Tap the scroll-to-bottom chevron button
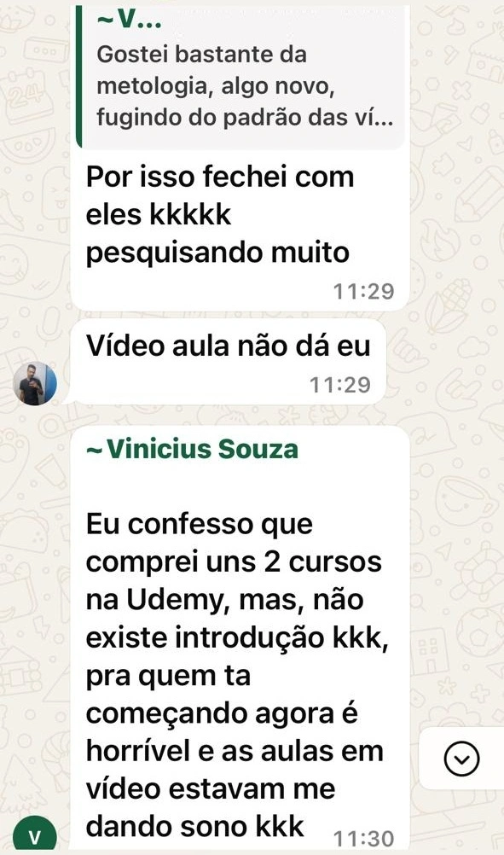Image resolution: width=504 pixels, height=855 pixels. pyautogui.click(x=461, y=759)
